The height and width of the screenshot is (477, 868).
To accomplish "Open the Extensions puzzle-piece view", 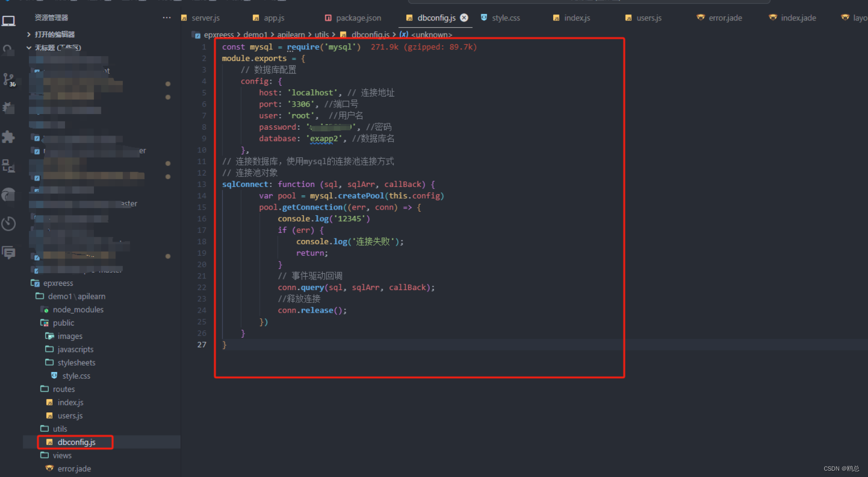I will coord(8,137).
